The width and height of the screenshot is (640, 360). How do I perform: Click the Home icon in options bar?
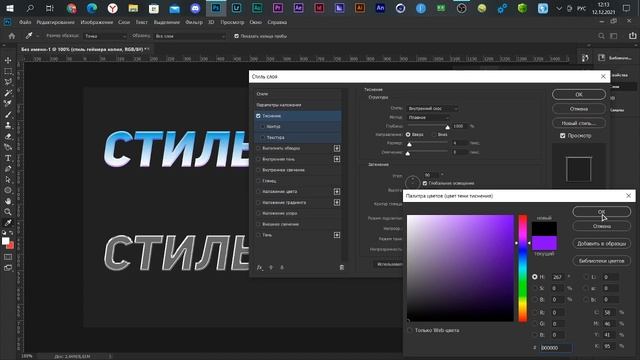[x=12, y=36]
